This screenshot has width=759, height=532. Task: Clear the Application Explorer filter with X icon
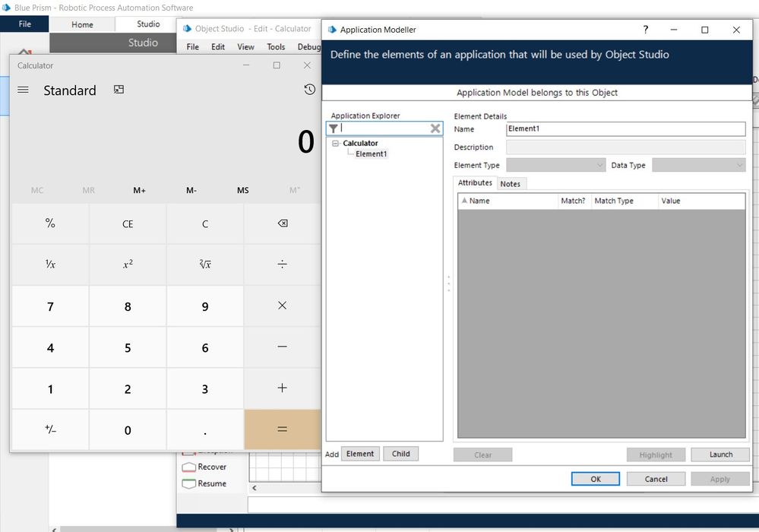point(435,128)
